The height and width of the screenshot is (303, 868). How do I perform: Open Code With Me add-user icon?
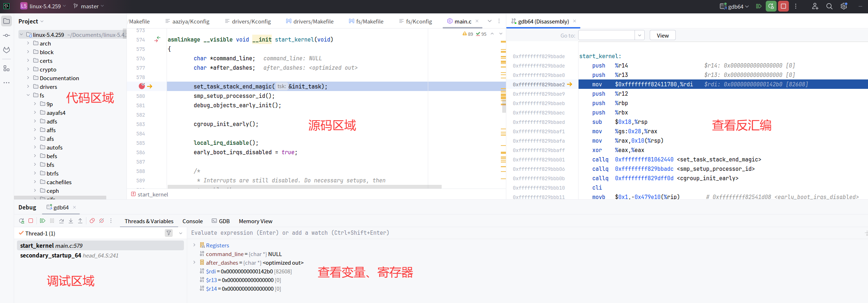(815, 6)
